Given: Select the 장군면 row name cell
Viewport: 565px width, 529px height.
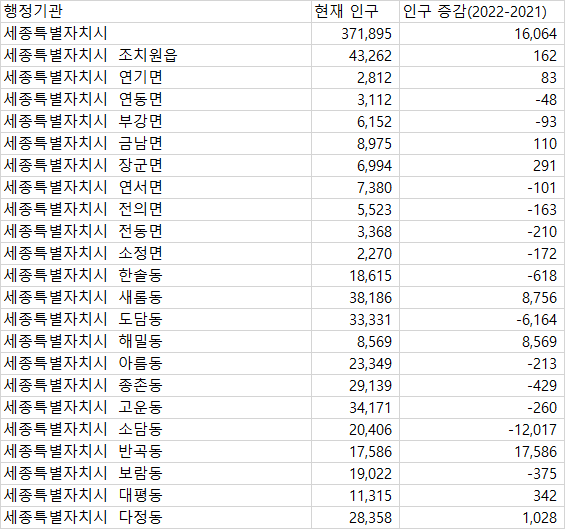Looking at the screenshot, I should coord(156,166).
